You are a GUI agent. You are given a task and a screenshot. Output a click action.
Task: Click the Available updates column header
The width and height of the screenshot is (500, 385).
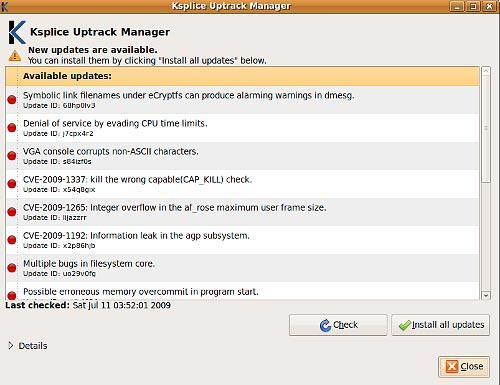[242, 76]
